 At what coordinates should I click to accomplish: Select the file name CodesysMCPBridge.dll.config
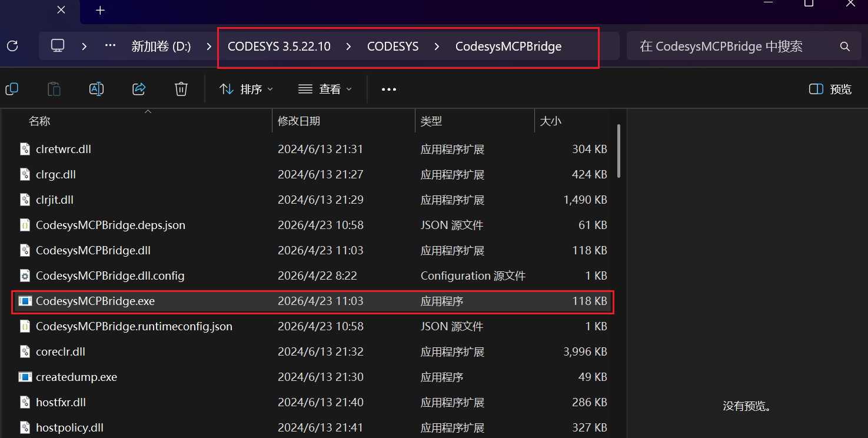110,276
